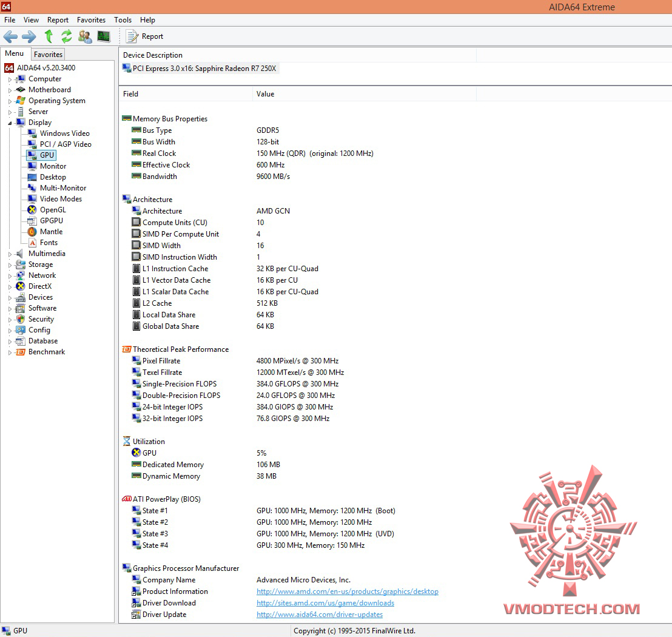Click the Forward navigation arrow
This screenshot has width=672, height=637.
click(x=29, y=36)
